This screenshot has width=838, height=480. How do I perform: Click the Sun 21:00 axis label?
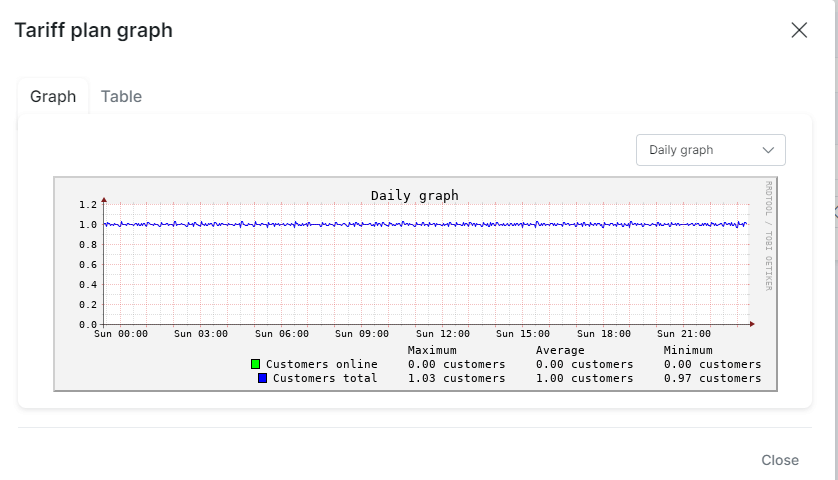tap(684, 334)
